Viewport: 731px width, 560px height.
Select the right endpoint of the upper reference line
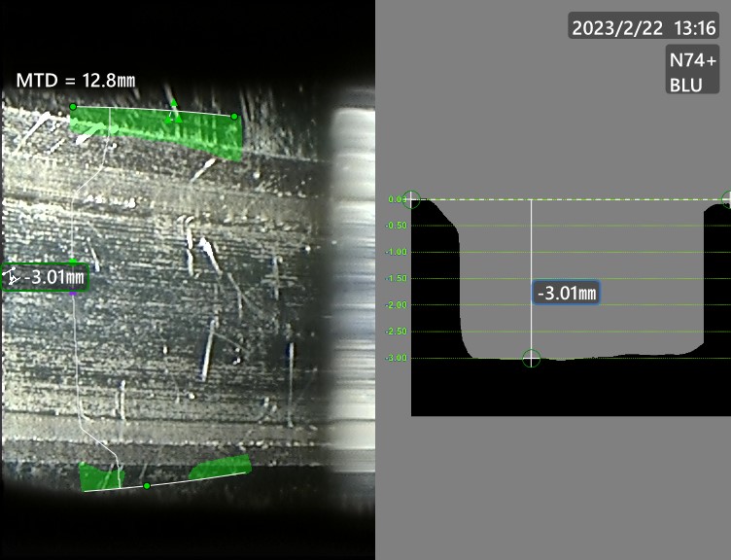234,117
